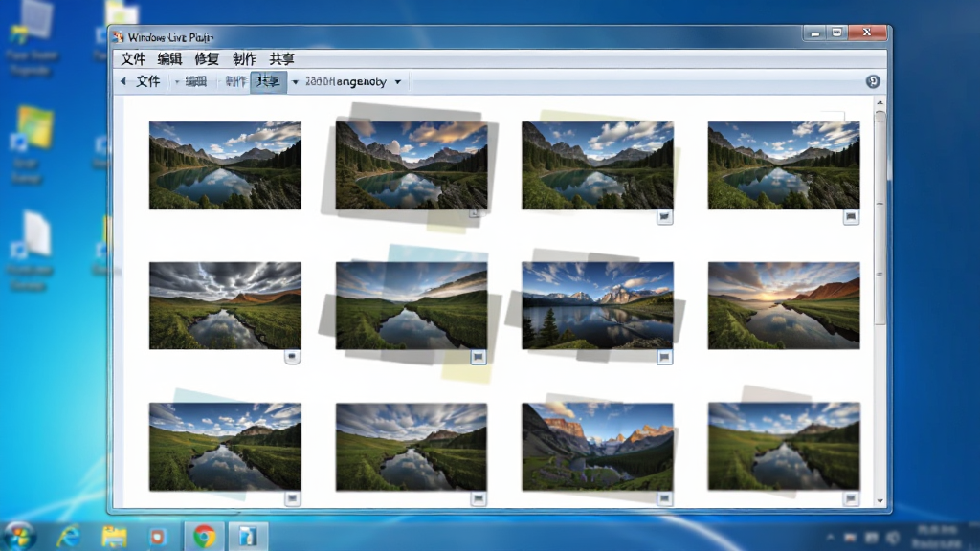
Task: Select the fourth thumbnail in the bottom row
Action: point(784,447)
